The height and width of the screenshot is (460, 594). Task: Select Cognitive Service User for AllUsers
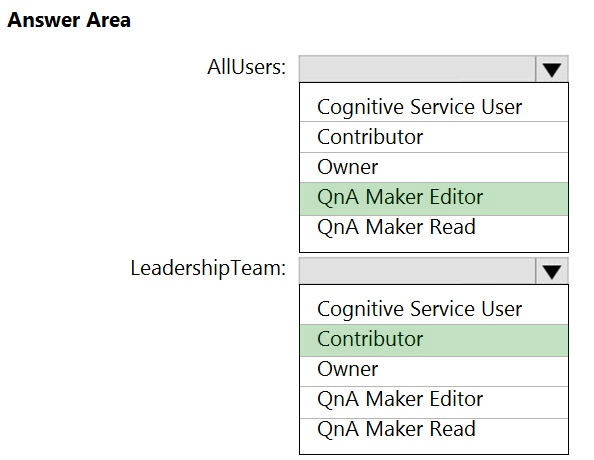tap(434, 106)
